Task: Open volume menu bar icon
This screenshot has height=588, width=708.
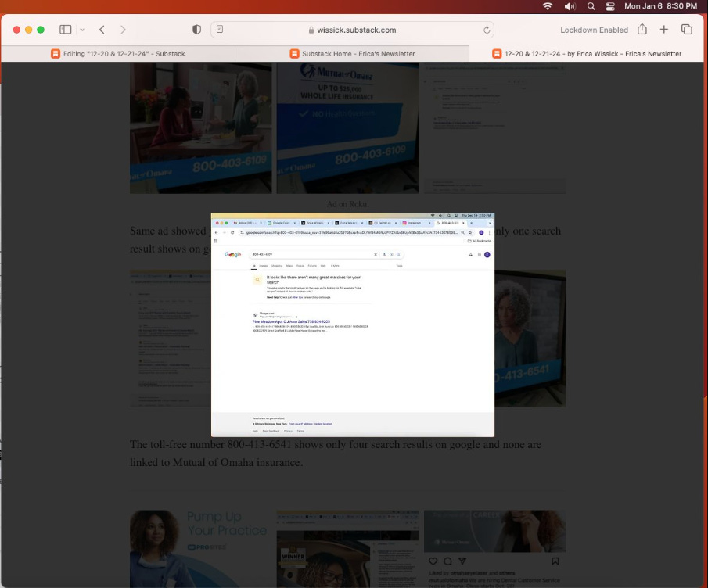Action: coord(570,6)
